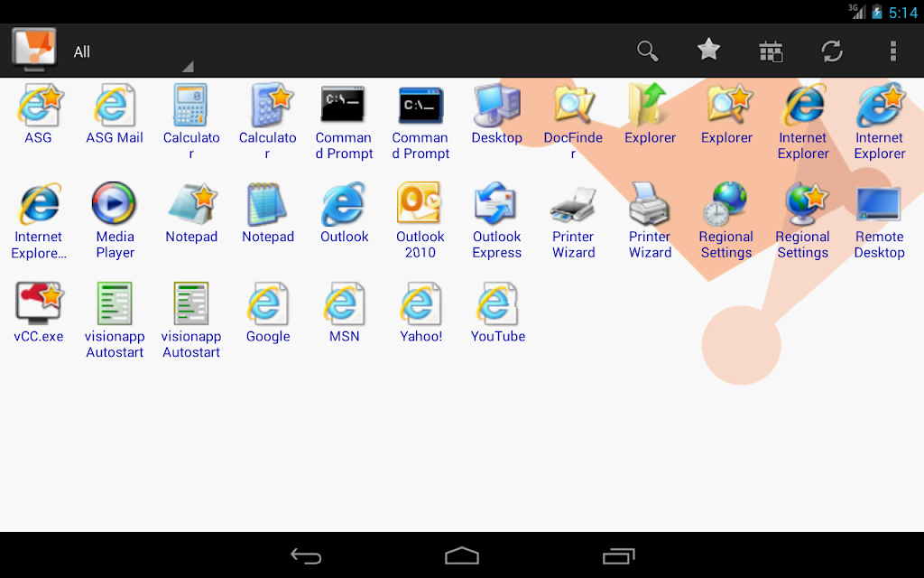
Task: Launch the Calculator with the star badge
Action: (x=267, y=122)
